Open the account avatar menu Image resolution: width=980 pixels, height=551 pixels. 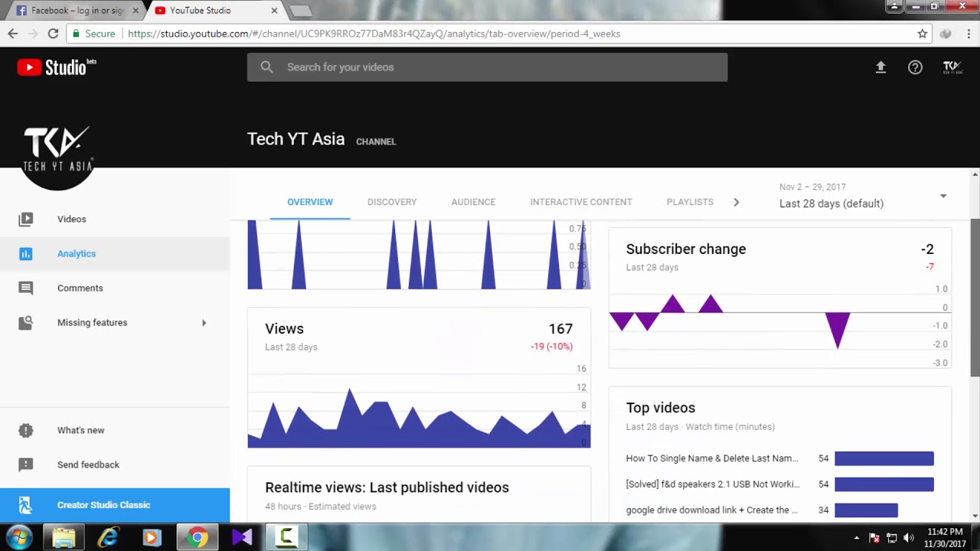pos(952,67)
